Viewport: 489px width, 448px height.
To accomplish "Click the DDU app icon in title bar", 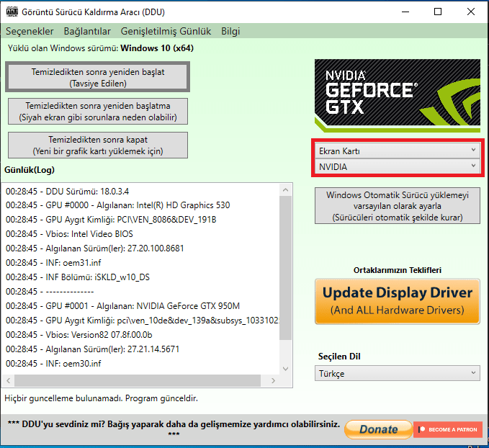I will tap(12, 12).
